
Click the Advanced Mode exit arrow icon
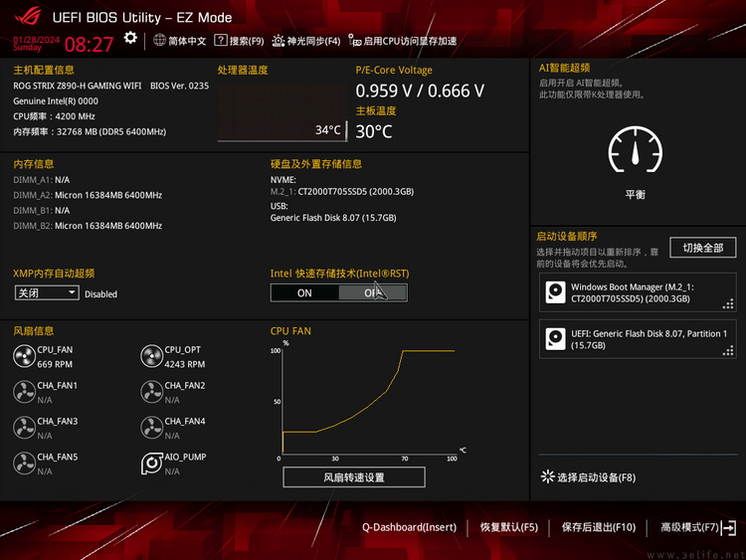[x=729, y=527]
